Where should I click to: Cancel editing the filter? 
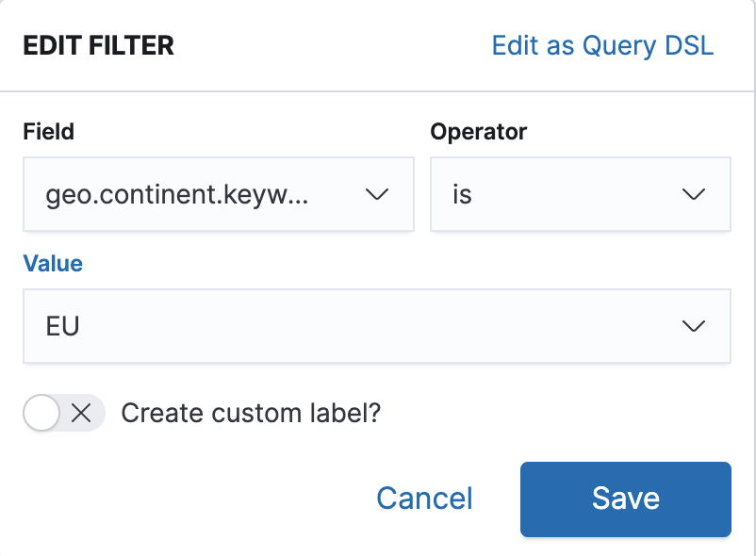(424, 499)
